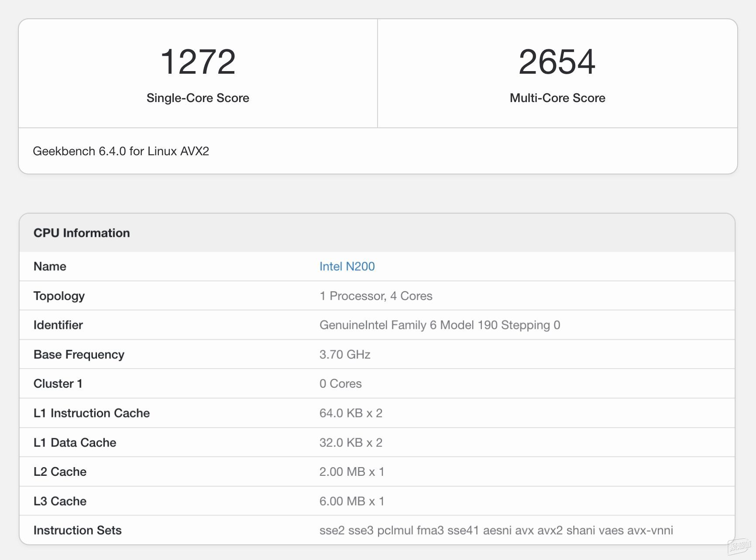
Task: Select the L1 Instruction Cache value
Action: [351, 413]
